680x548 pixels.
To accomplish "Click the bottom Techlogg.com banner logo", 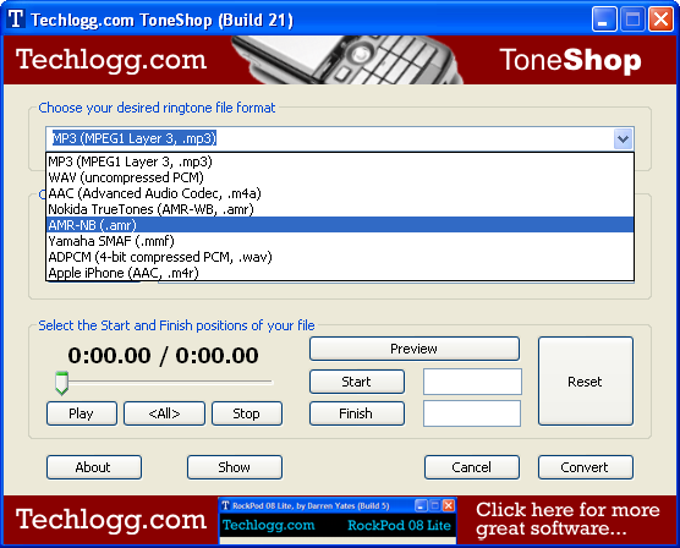I will click(111, 519).
